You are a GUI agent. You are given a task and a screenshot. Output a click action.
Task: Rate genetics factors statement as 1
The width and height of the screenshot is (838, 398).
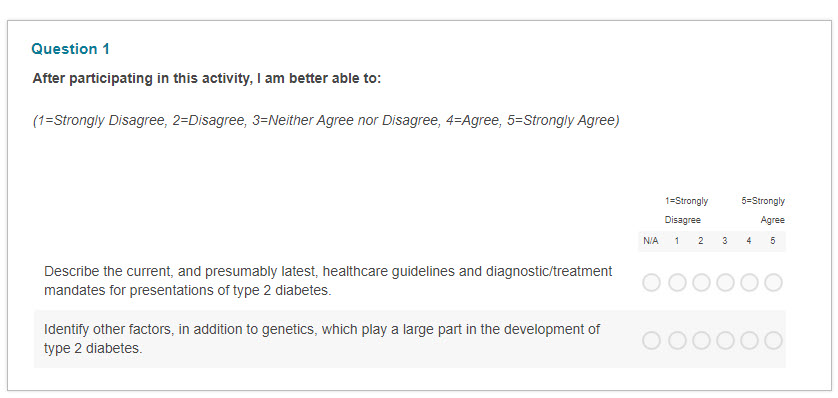click(x=677, y=340)
